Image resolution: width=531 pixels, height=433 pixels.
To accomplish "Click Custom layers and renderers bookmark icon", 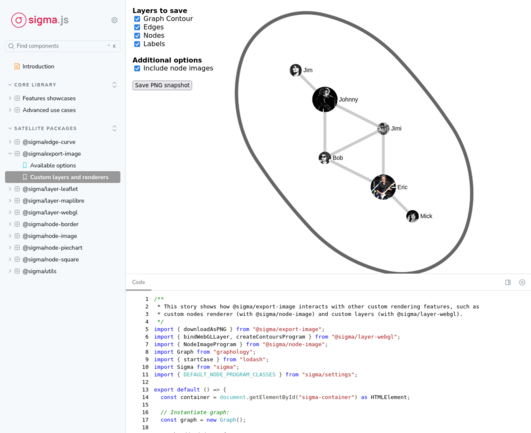I will [25, 177].
